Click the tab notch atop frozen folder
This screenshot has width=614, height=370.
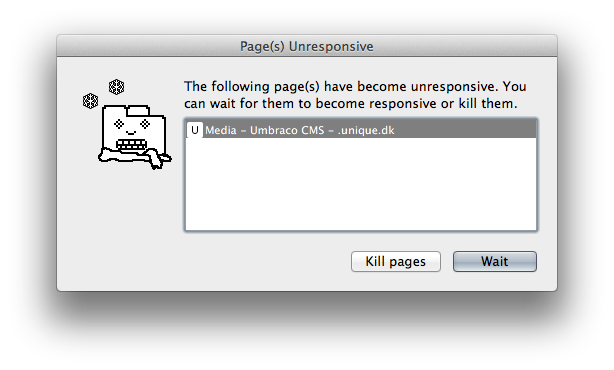tap(138, 110)
